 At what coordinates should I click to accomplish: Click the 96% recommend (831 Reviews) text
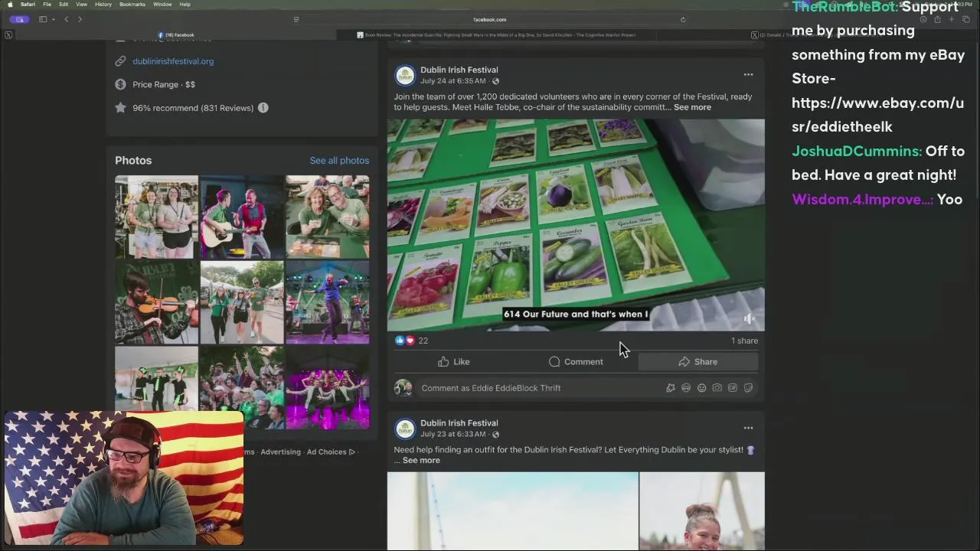[x=193, y=108]
